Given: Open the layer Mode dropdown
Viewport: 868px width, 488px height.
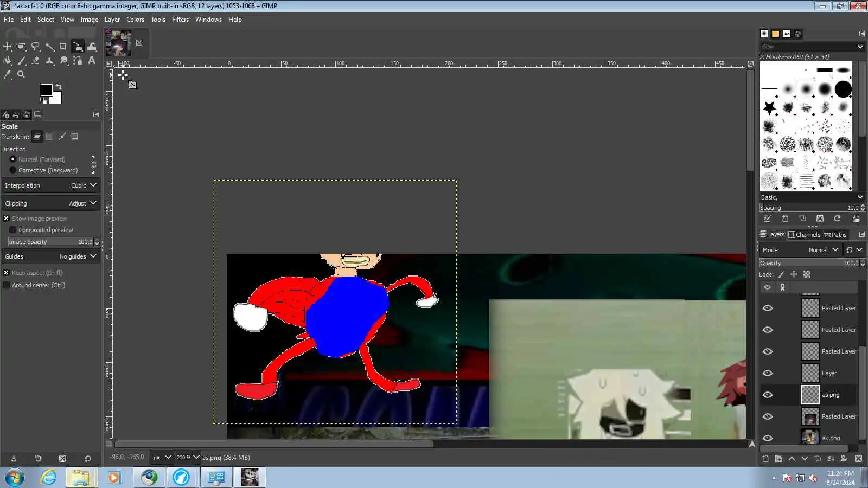Looking at the screenshot, I should (x=801, y=250).
